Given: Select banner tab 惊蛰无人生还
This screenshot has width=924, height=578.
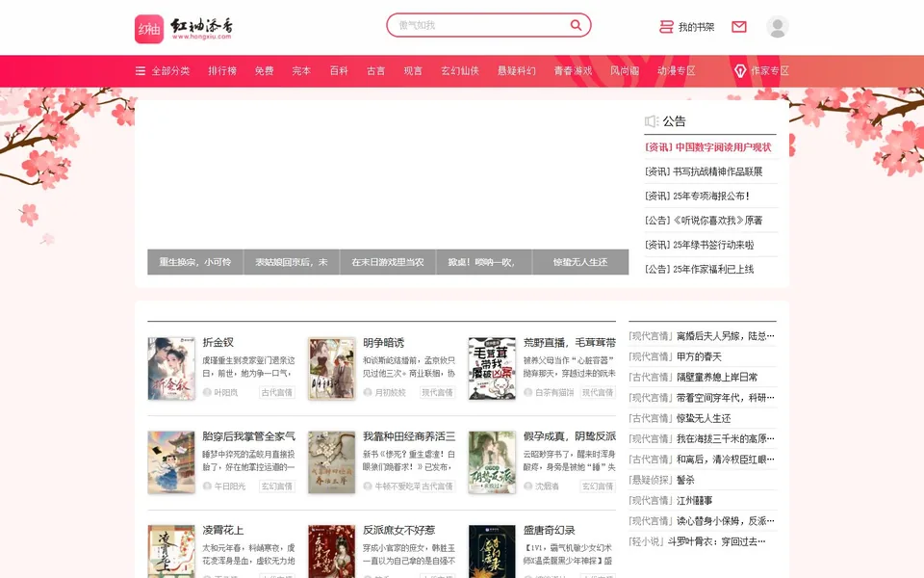Looking at the screenshot, I should tap(580, 262).
